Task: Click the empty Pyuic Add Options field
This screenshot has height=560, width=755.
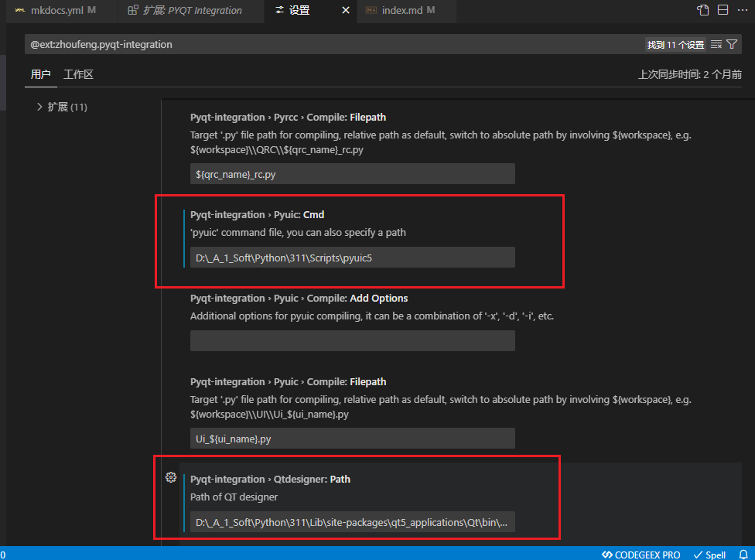Action: [352, 341]
